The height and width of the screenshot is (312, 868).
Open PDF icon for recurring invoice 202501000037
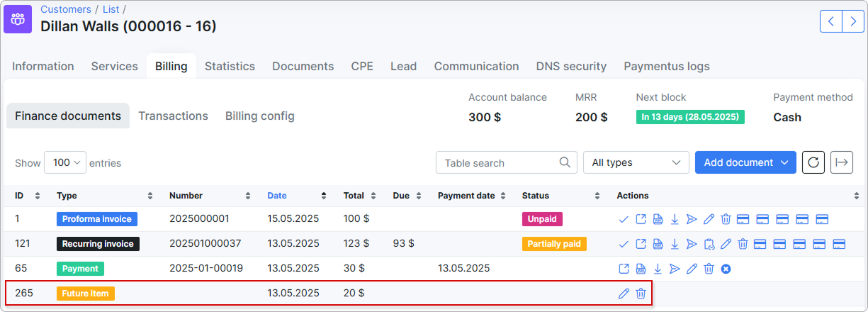658,244
